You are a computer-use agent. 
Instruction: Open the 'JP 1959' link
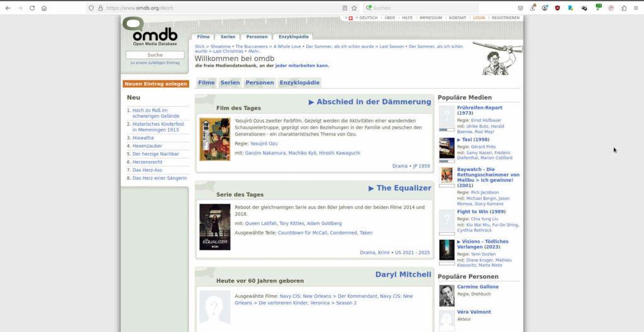point(421,166)
